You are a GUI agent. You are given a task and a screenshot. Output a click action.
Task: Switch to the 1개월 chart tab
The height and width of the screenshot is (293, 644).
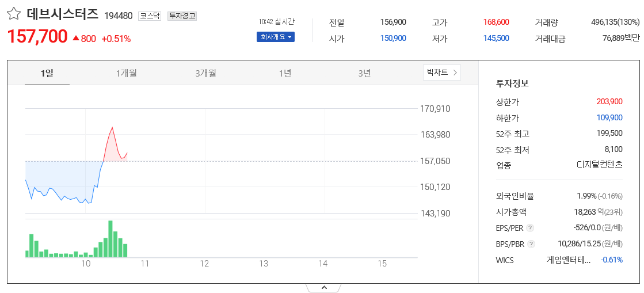[126, 74]
